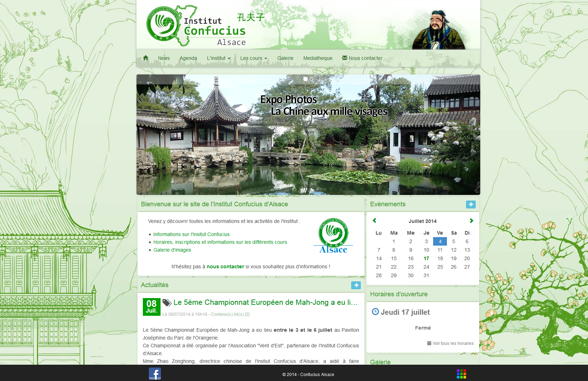Click the tag icon beside the Mah-Jong article
588x381 pixels.
(167, 303)
